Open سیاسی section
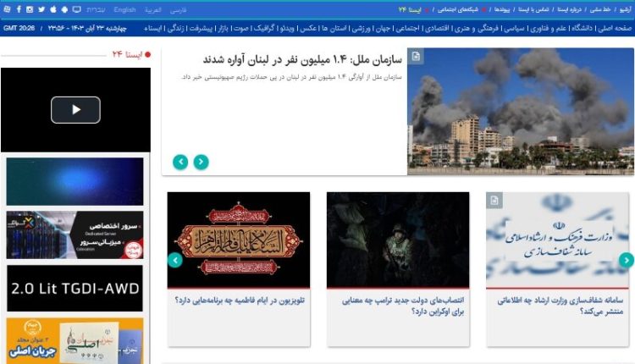635x364 pixels. click(x=514, y=28)
